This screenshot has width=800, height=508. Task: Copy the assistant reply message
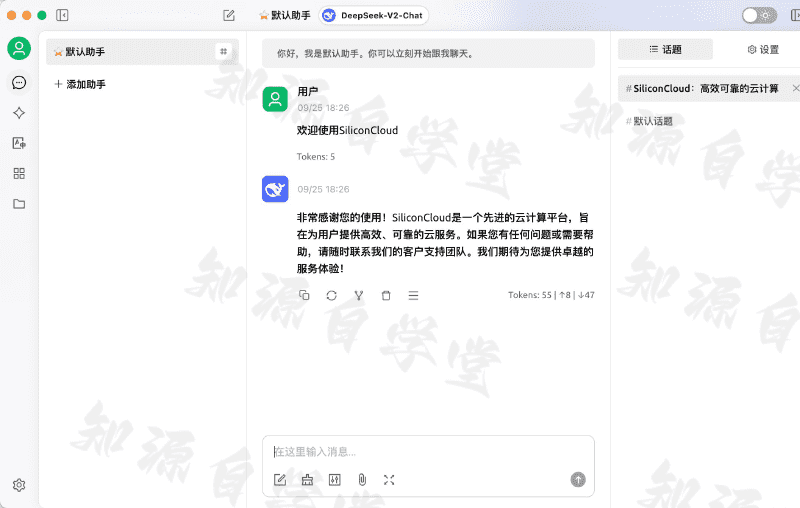coord(304,295)
